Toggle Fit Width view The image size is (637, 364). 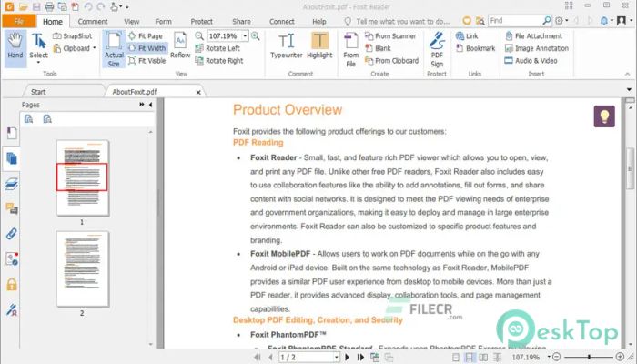tap(147, 48)
